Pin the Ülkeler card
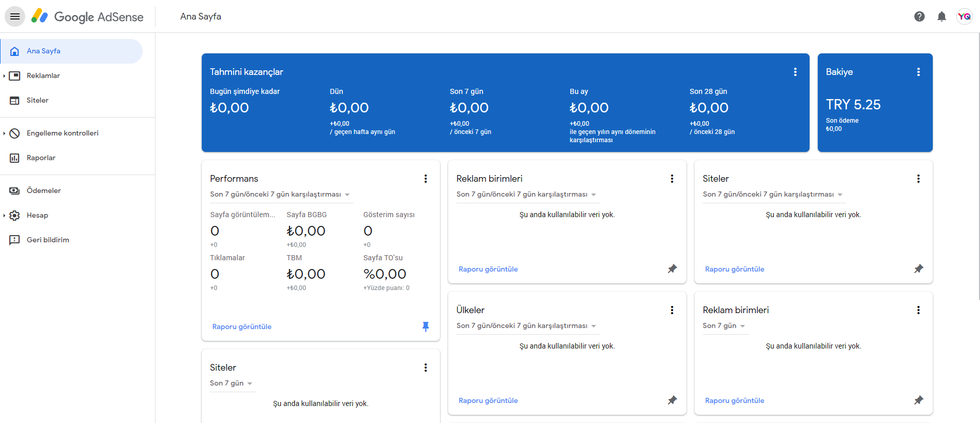The image size is (980, 423). tap(672, 400)
